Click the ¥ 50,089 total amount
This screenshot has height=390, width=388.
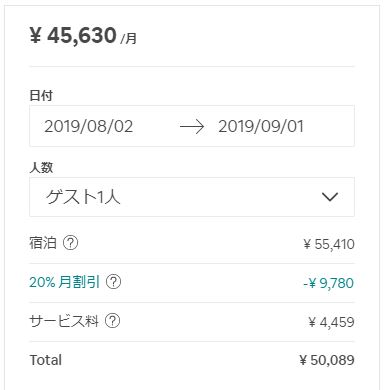pos(327,360)
